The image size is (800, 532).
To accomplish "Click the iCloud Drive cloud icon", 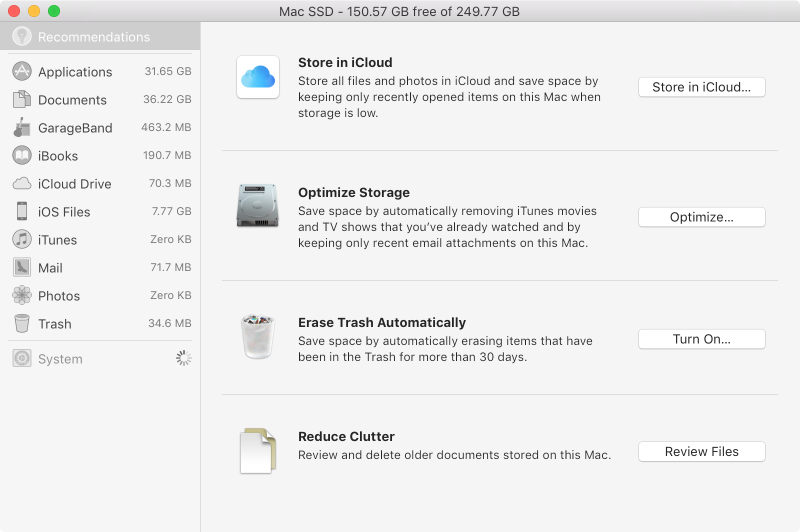I will [20, 183].
